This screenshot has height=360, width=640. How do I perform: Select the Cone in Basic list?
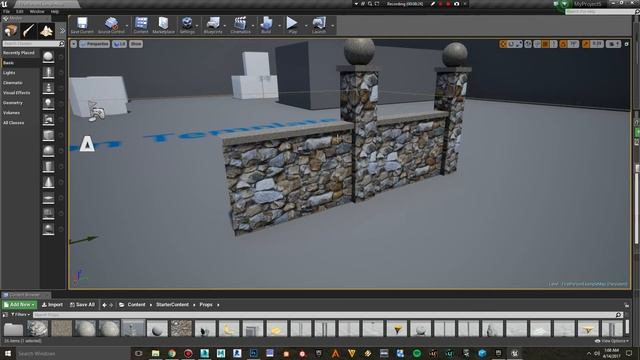(x=48, y=182)
